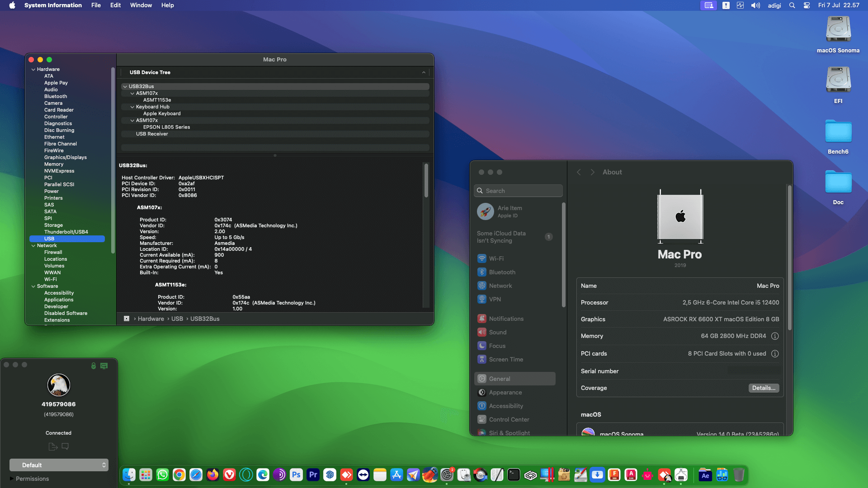Open the Window menu
This screenshot has width=868, height=488.
click(x=141, y=5)
